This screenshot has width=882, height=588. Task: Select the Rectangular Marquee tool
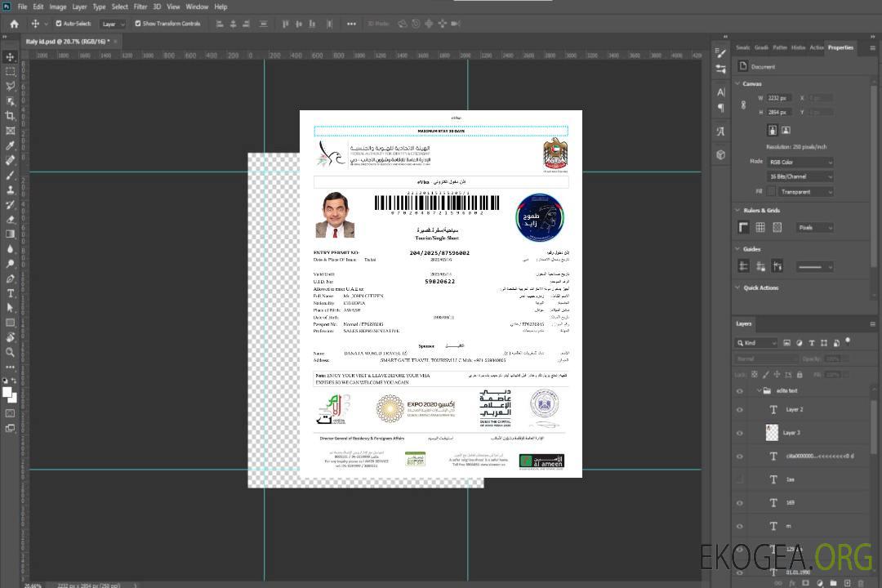10,72
